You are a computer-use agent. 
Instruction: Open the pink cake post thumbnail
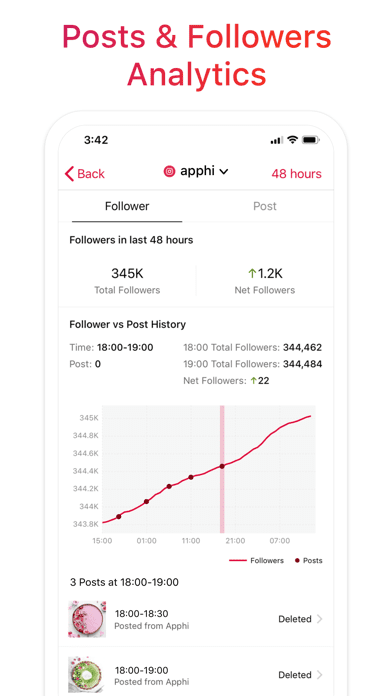[87, 619]
